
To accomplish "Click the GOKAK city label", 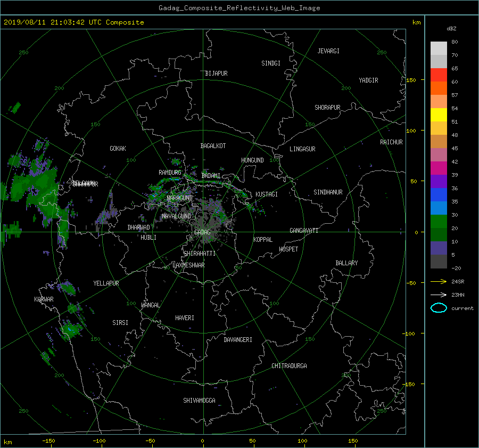I will click(x=118, y=149).
